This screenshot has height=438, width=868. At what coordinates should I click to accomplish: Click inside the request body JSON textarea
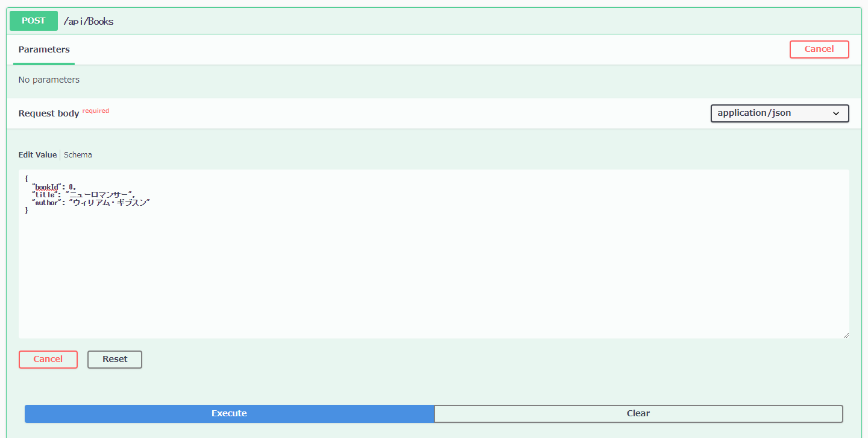click(434, 254)
